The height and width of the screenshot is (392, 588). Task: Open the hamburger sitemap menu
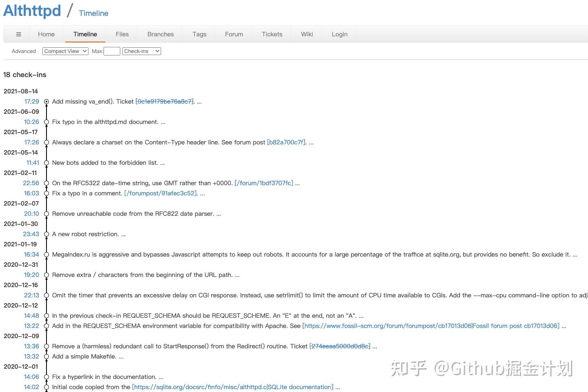click(18, 34)
